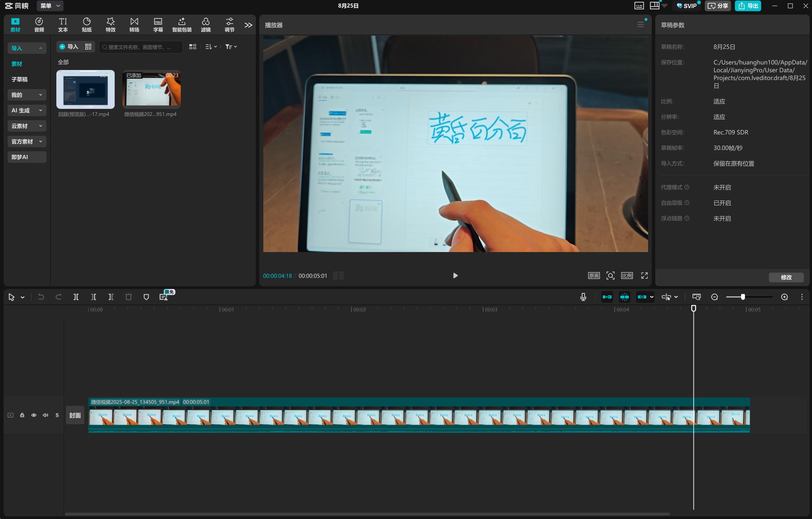The width and height of the screenshot is (812, 519).
Task: Toggle track visibility eye icon
Action: pos(34,415)
